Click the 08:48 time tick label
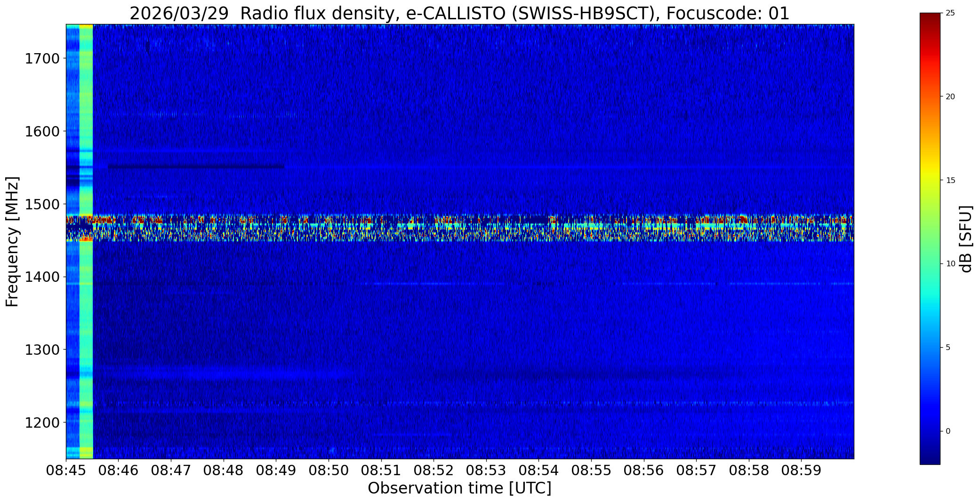This screenshot has height=502, width=980. click(224, 470)
